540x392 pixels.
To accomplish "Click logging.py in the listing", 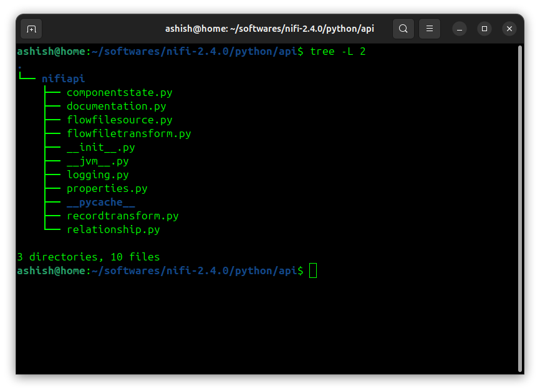I will [x=97, y=174].
